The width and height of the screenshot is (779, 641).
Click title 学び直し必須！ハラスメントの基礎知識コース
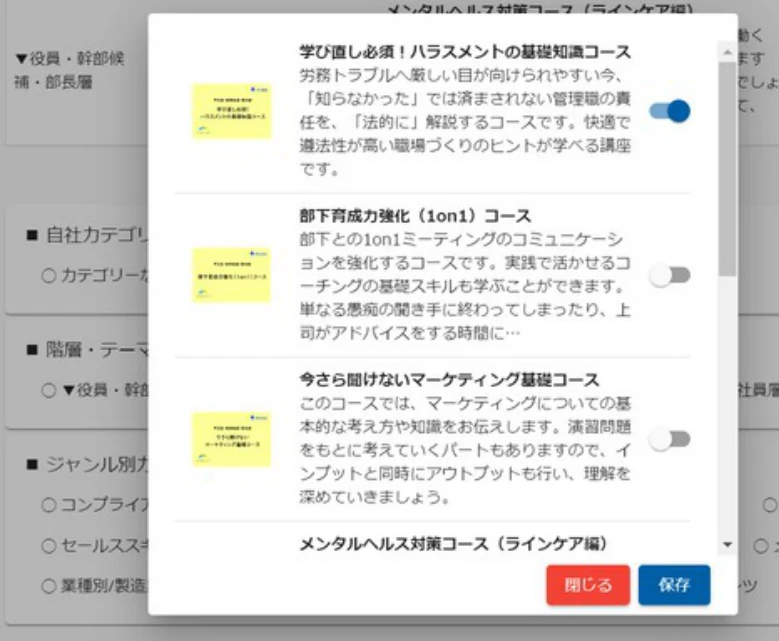(x=465, y=52)
